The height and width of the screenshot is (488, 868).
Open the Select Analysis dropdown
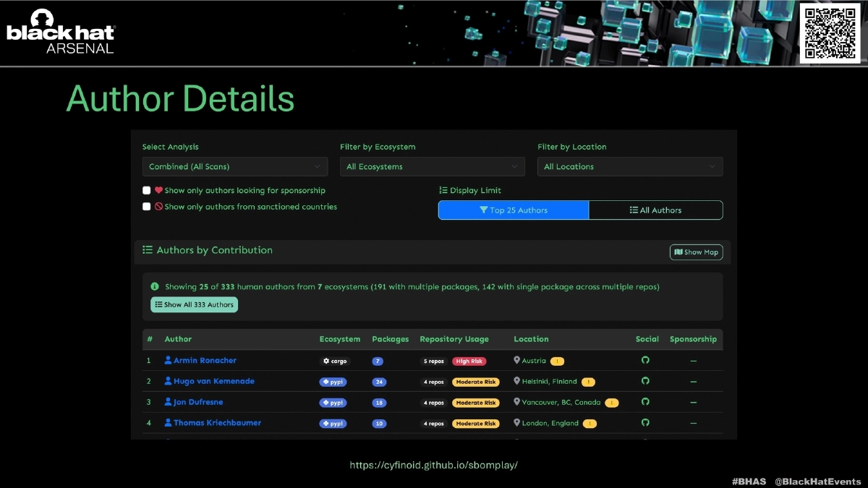tap(234, 167)
